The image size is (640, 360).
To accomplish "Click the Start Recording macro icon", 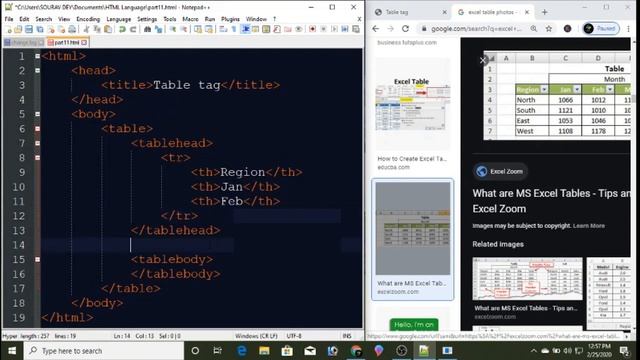I will [x=313, y=29].
